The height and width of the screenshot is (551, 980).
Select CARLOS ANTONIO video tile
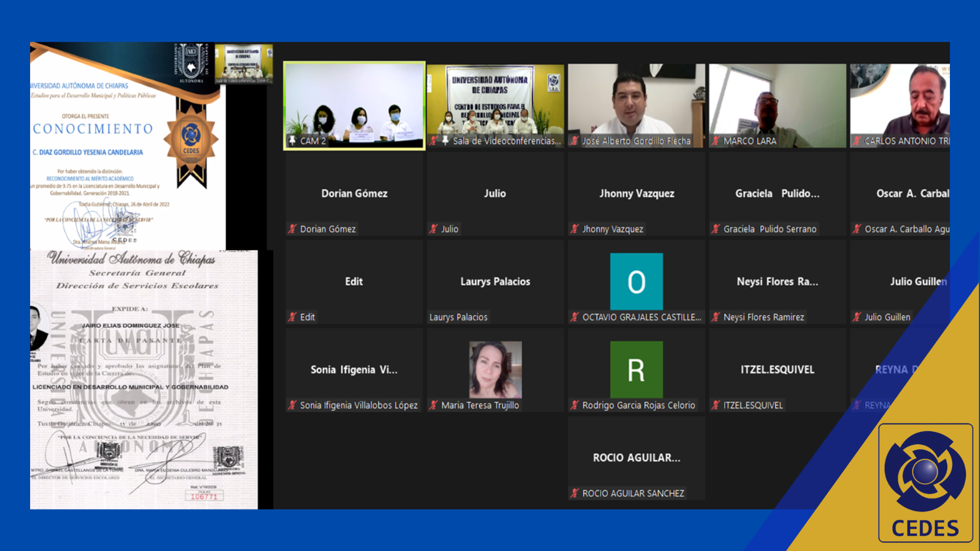click(900, 106)
